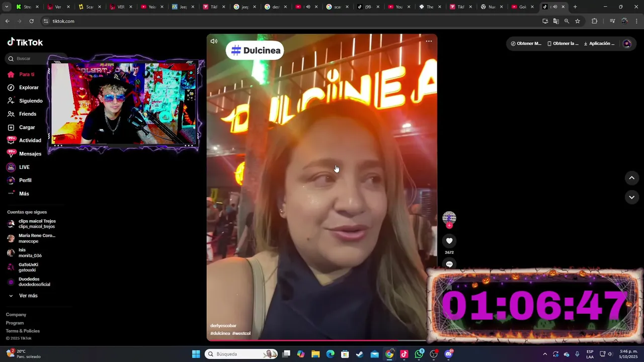Open the Mensajes inbox

pyautogui.click(x=30, y=154)
